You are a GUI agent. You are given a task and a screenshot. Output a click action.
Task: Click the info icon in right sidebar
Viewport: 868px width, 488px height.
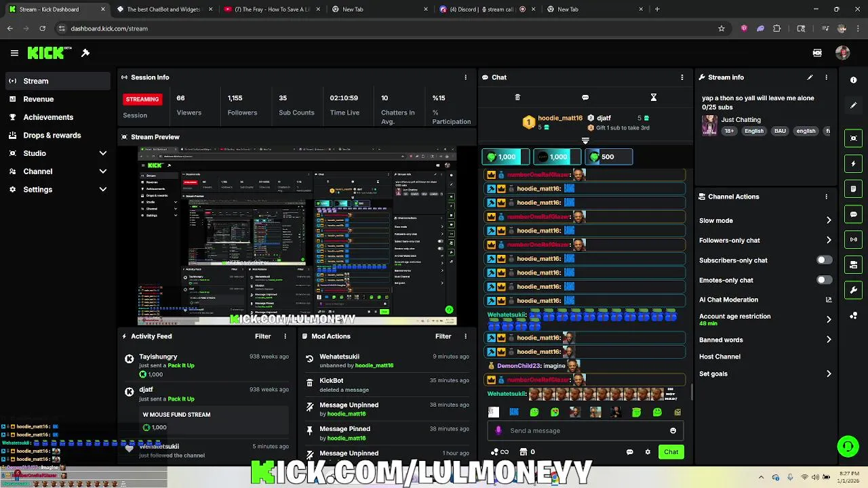(854, 80)
